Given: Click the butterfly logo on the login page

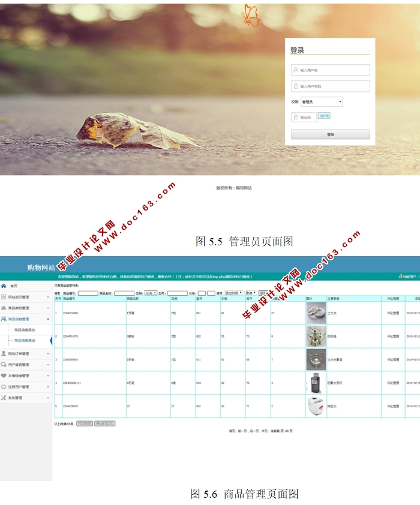Looking at the screenshot, I should pos(251,15).
